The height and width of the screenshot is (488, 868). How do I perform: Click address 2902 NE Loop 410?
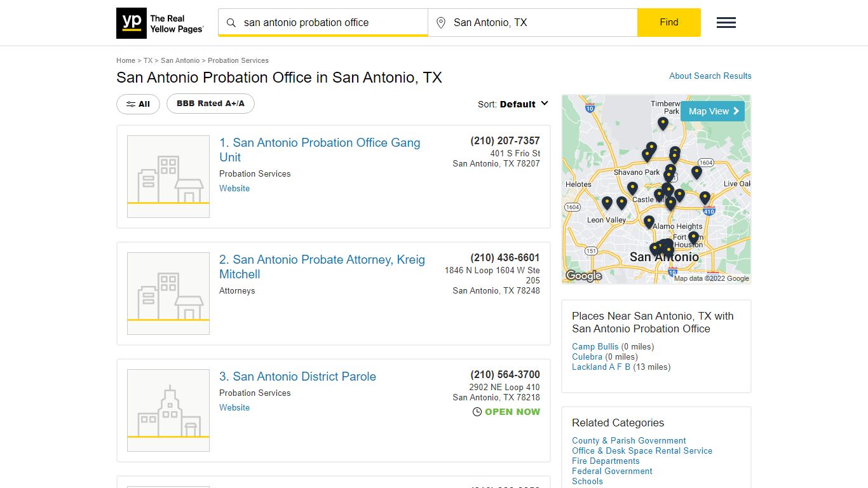tap(505, 387)
